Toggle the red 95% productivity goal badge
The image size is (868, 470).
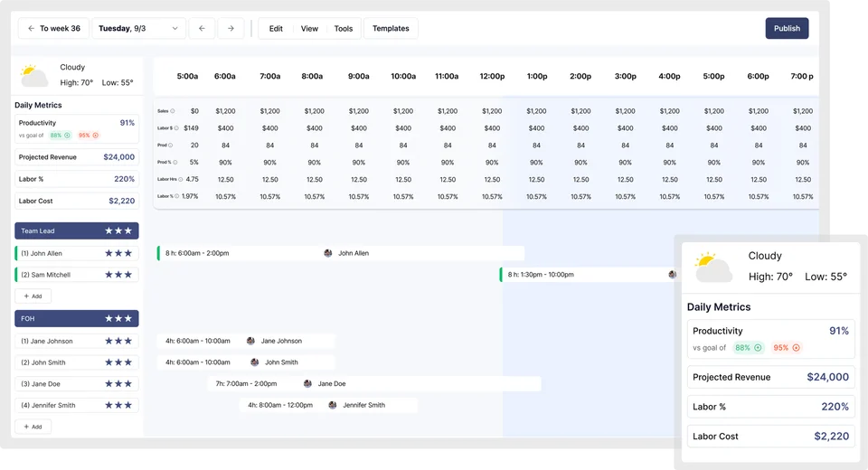point(89,135)
